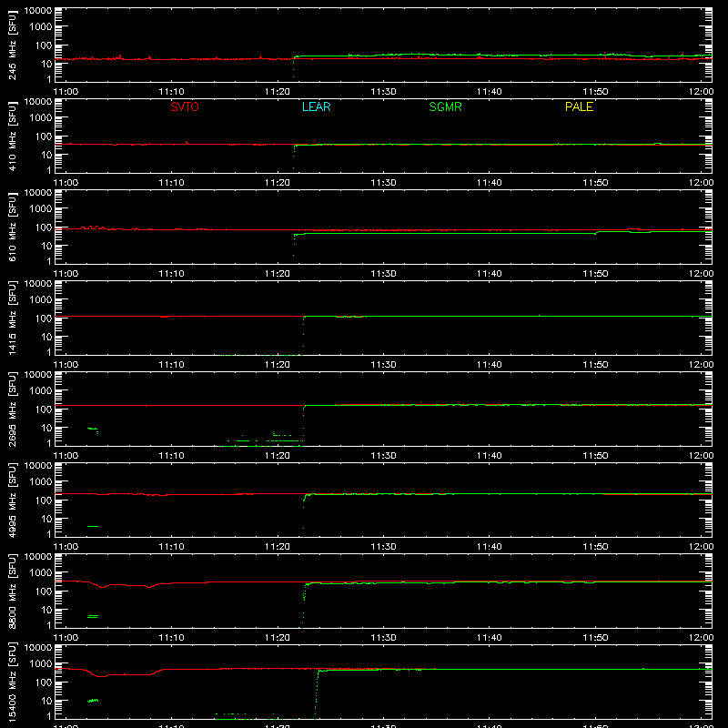Click the 10000 y-axis value on 245 MHz plot
This screenshot has width=728, height=728.
pyautogui.click(x=38, y=11)
